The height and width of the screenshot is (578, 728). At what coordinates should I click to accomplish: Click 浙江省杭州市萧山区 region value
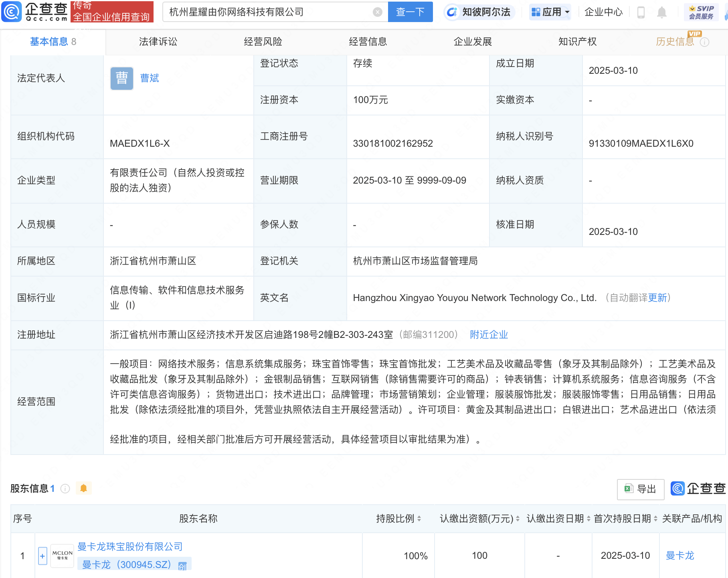click(153, 261)
